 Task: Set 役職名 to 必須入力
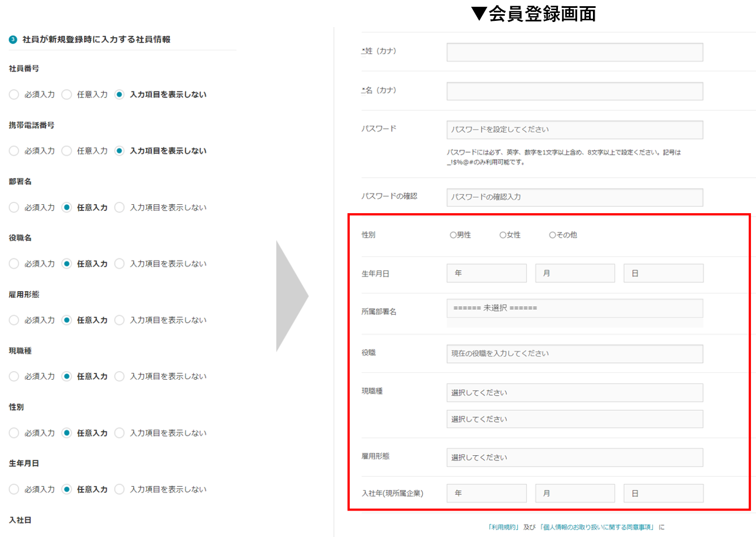coord(14,264)
